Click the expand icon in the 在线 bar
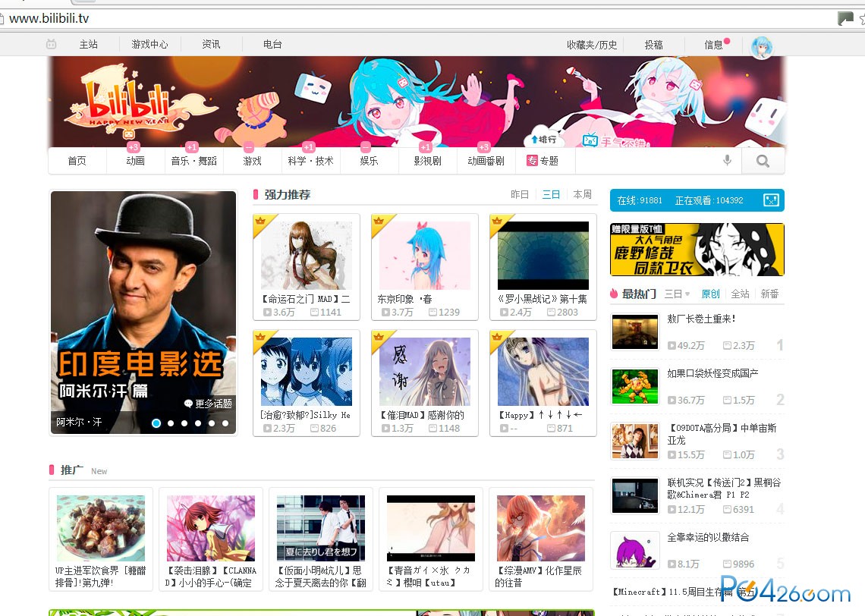This screenshot has height=616, width=865. point(771,200)
